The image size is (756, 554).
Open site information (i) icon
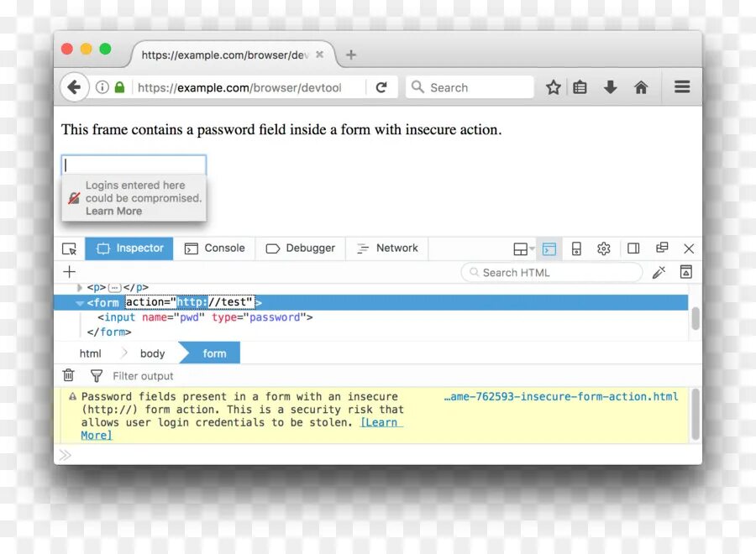tap(102, 87)
